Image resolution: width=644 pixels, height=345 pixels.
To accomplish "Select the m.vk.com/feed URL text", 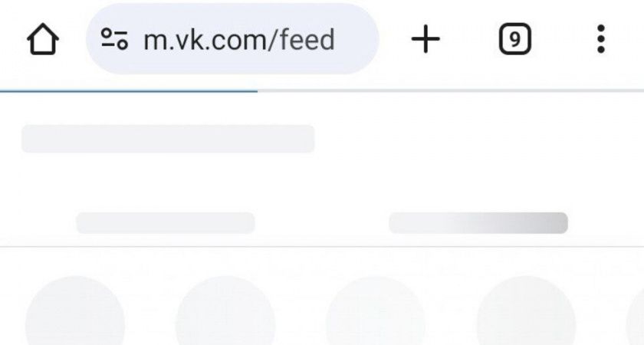I will click(x=239, y=40).
